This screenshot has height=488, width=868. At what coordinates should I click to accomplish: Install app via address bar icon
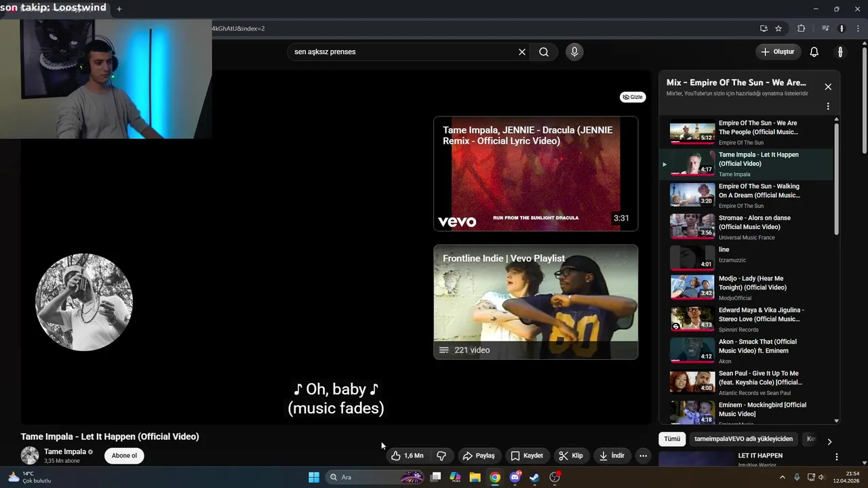tap(764, 28)
